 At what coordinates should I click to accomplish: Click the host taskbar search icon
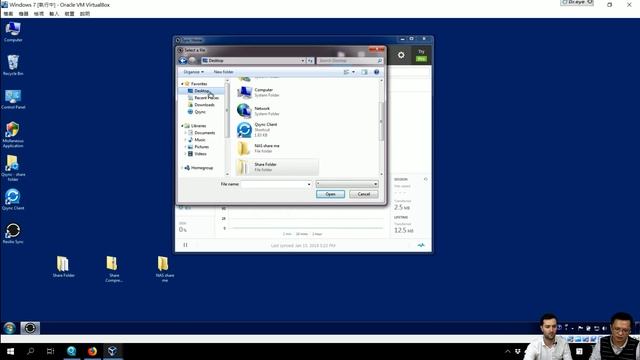[x=31, y=351]
